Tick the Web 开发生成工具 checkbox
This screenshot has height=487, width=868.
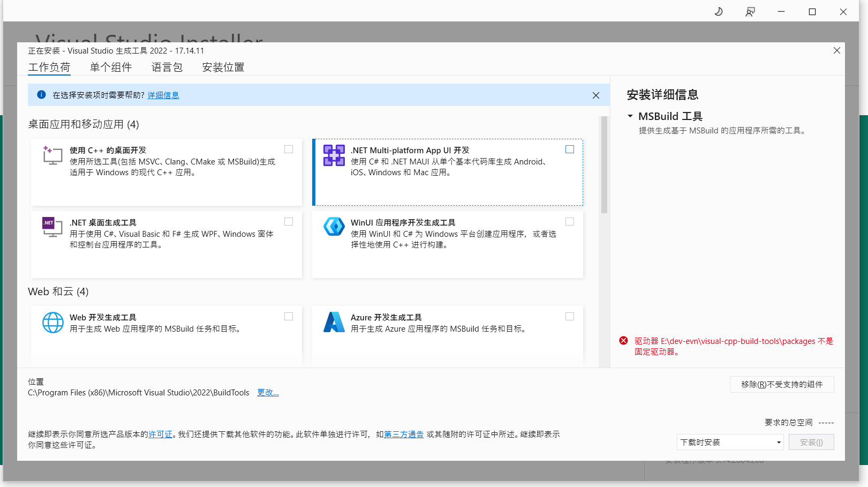289,317
